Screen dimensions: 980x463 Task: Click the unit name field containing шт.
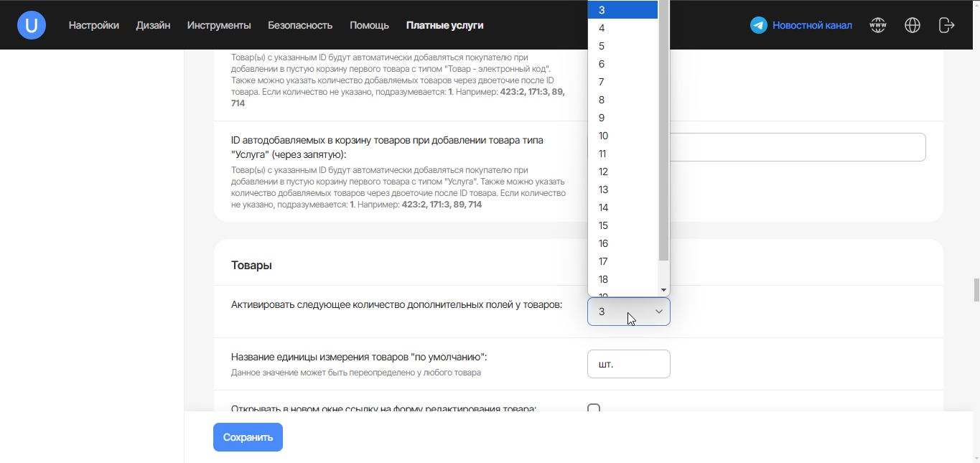(x=628, y=364)
